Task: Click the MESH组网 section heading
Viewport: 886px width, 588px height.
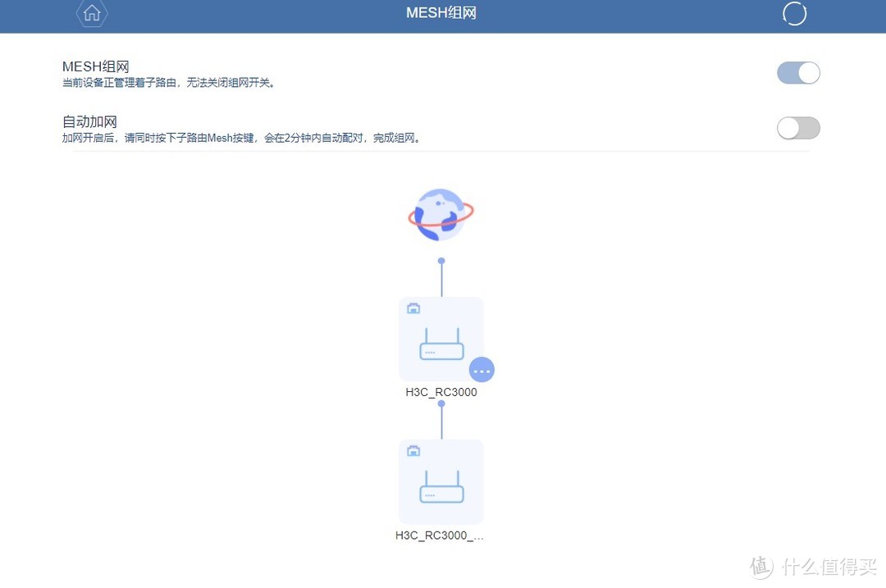Action: point(95,66)
